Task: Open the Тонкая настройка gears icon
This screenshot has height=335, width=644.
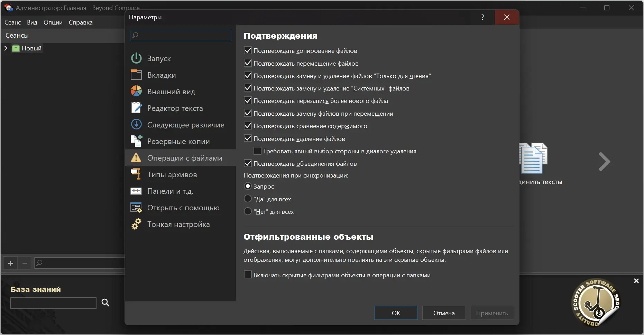Action: [x=136, y=224]
